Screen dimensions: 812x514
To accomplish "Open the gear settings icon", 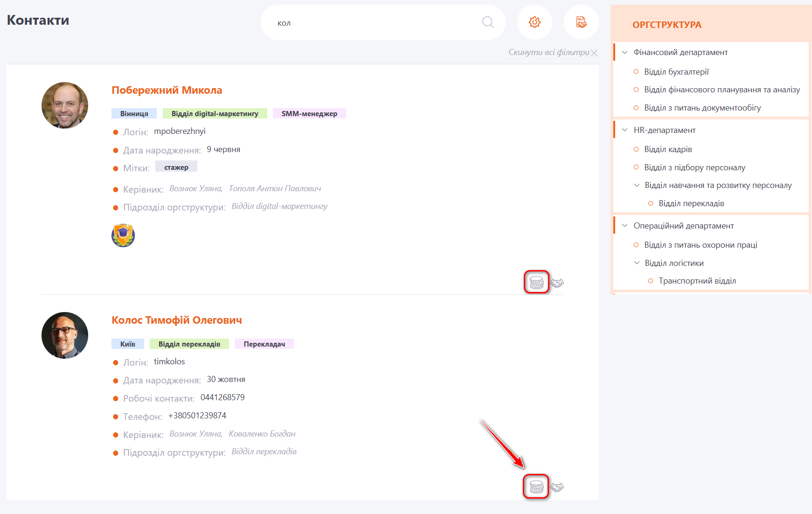I will (534, 22).
